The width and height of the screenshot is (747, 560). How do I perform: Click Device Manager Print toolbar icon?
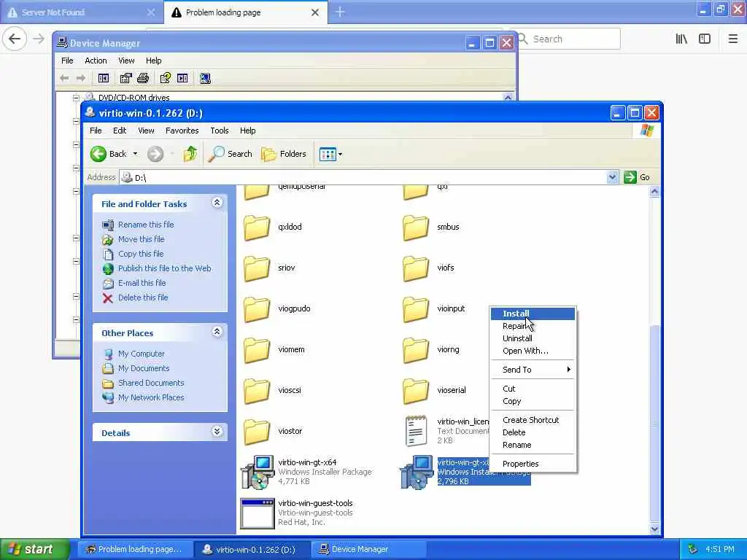[143, 78]
